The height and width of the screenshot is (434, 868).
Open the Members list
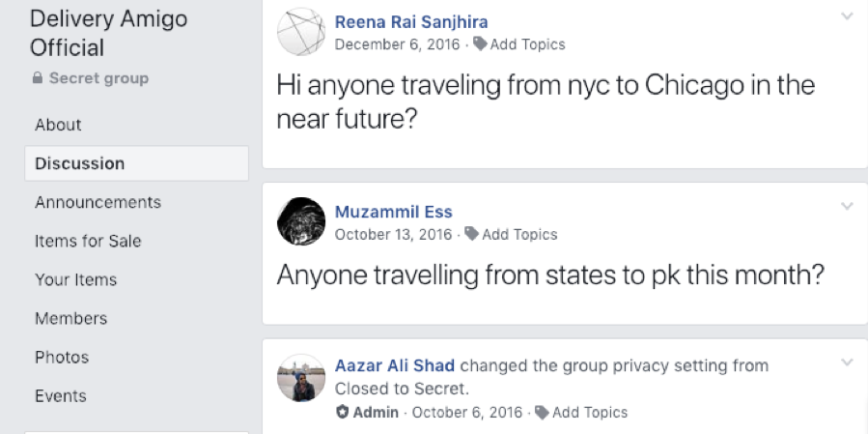click(x=70, y=318)
